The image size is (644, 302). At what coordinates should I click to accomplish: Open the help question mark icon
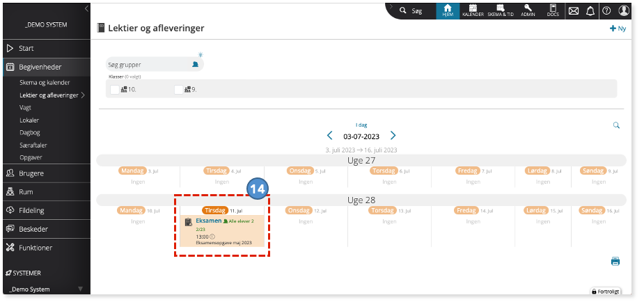(x=606, y=11)
